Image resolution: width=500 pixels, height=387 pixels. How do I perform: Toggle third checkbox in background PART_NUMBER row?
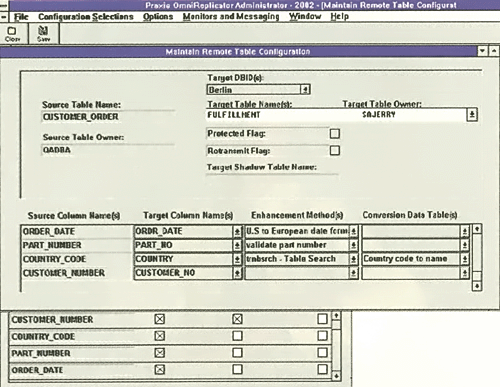(x=322, y=353)
